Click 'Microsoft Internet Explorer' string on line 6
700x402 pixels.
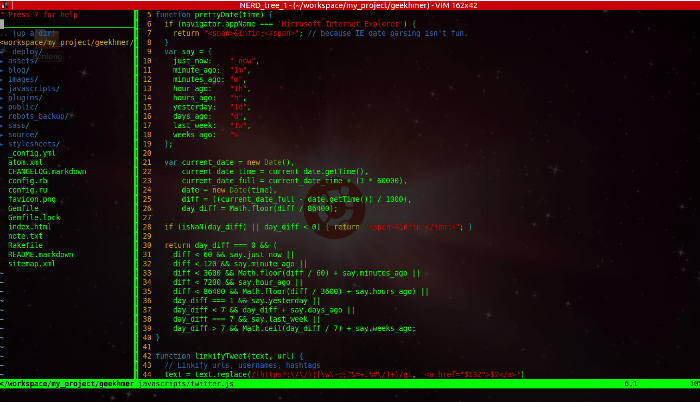342,24
